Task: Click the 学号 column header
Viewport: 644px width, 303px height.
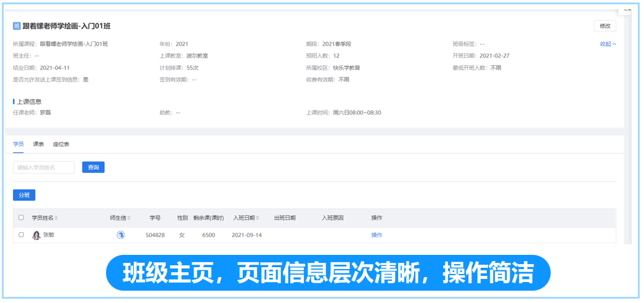Action: coord(155,218)
